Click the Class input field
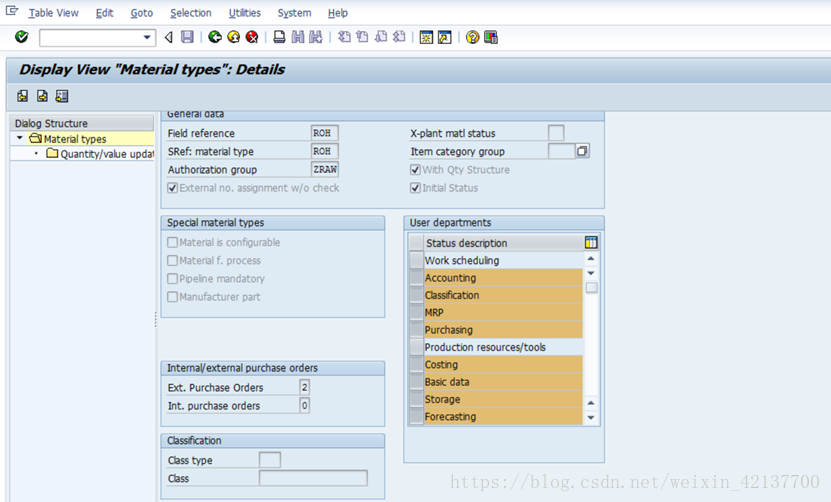 click(x=313, y=478)
